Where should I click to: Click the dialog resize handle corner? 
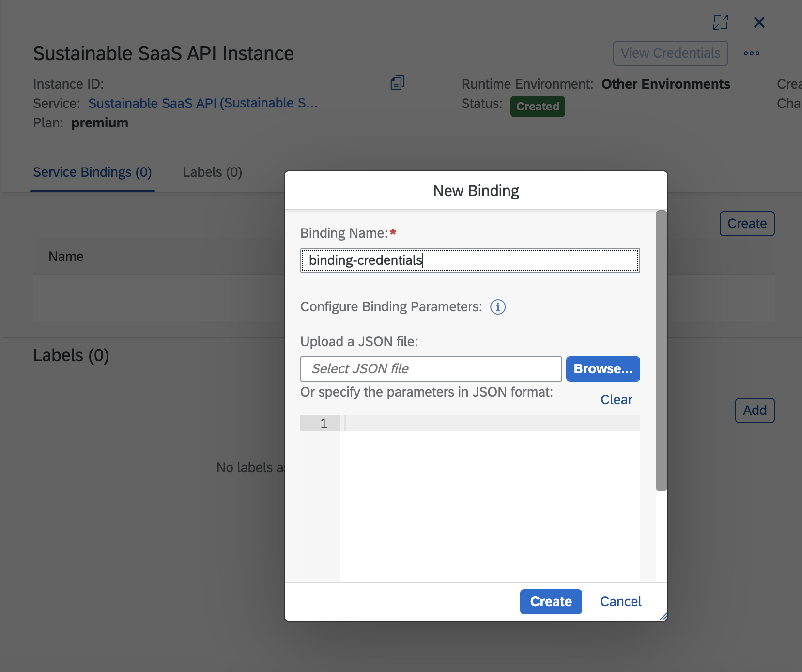coord(663,616)
